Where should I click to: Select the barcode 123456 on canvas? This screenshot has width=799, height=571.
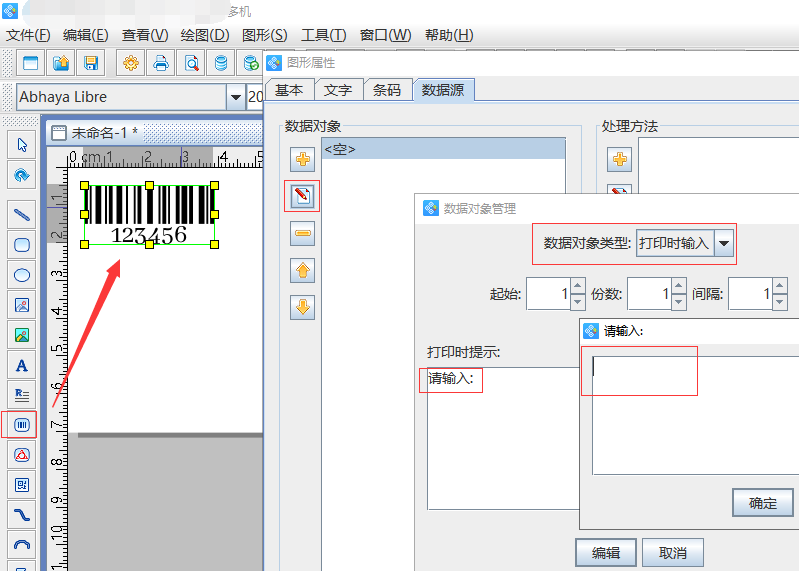149,215
